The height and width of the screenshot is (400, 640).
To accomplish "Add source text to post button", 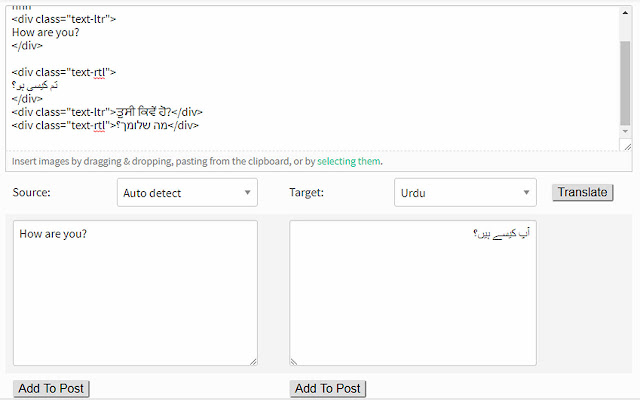I will [51, 389].
